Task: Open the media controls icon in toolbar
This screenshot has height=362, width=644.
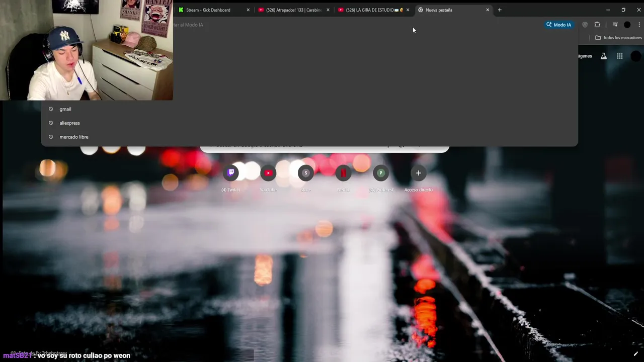Action: point(615,25)
